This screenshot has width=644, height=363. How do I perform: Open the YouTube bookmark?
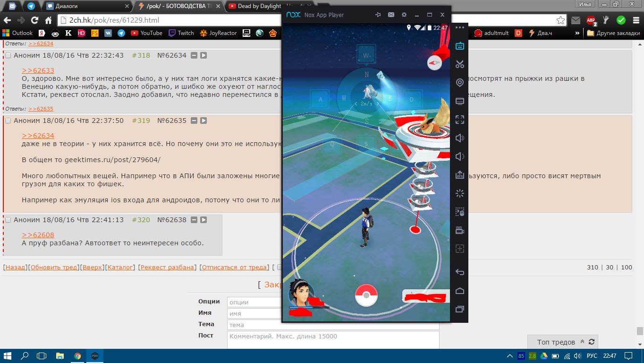tap(146, 33)
